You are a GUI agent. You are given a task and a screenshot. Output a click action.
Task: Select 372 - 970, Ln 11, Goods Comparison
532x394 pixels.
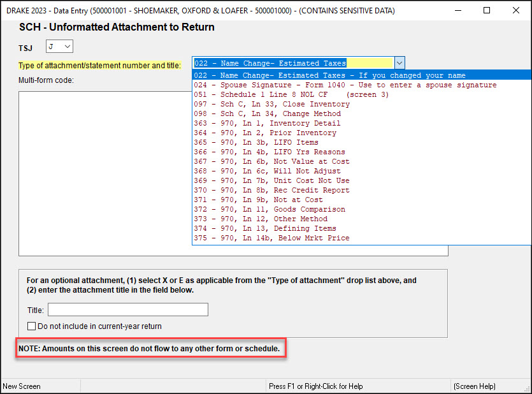362,209
